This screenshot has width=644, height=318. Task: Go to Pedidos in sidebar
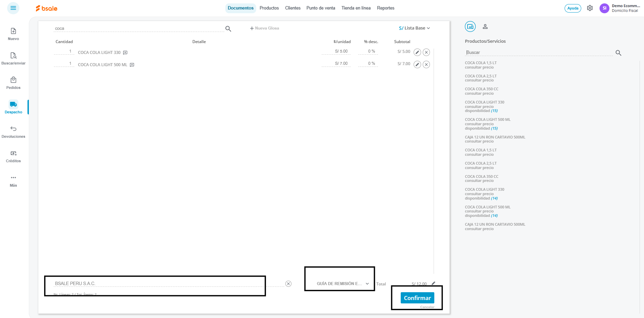tap(13, 83)
